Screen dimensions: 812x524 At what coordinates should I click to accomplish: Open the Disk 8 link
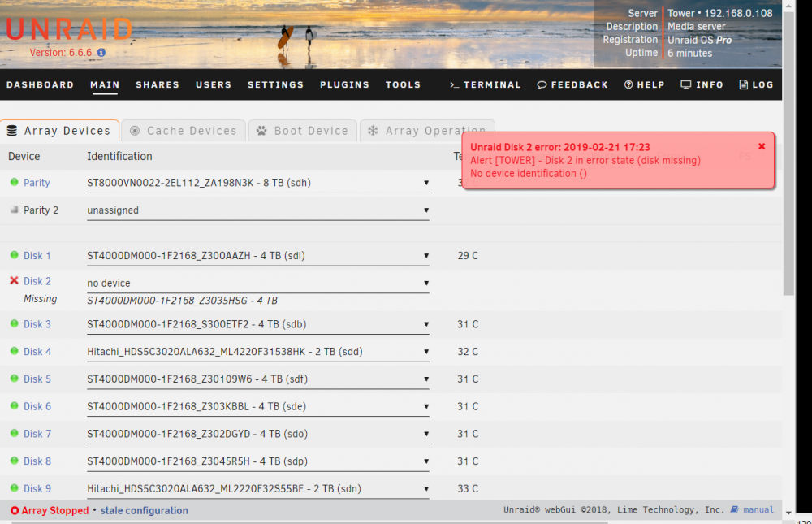click(x=37, y=461)
